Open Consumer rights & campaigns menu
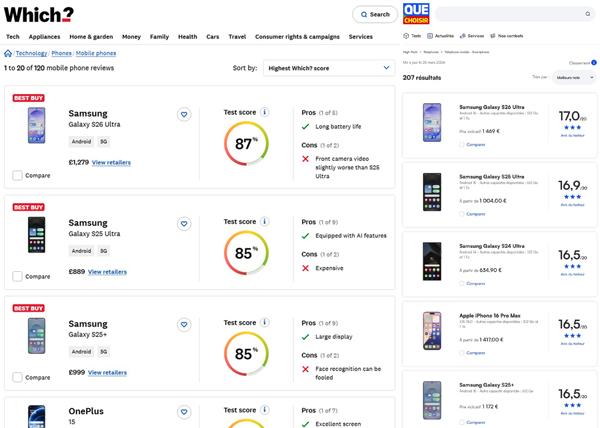Viewport: 600px width, 428px height. (297, 37)
